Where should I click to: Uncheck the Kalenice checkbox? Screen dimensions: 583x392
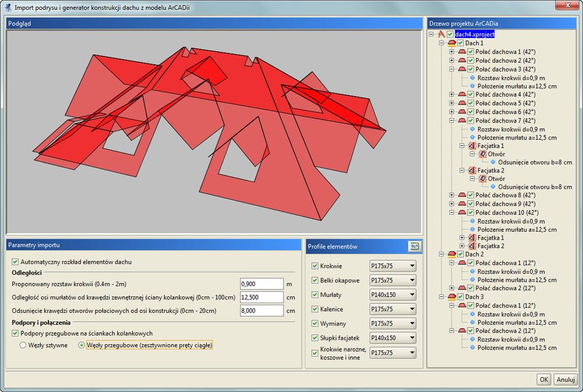315,309
